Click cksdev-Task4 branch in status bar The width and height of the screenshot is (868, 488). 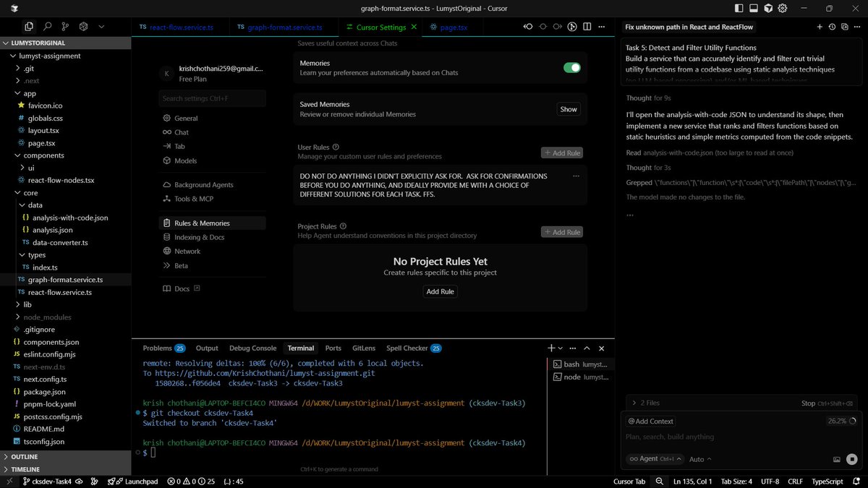(48, 481)
